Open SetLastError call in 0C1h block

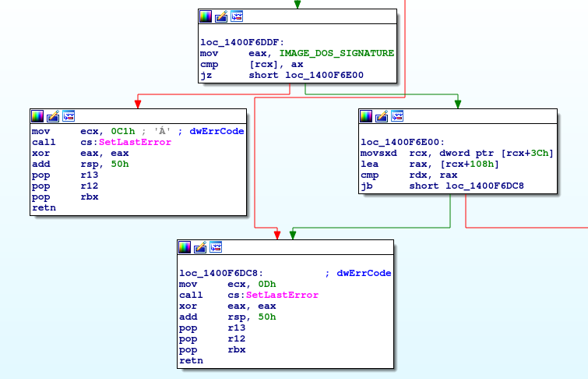[135, 143]
